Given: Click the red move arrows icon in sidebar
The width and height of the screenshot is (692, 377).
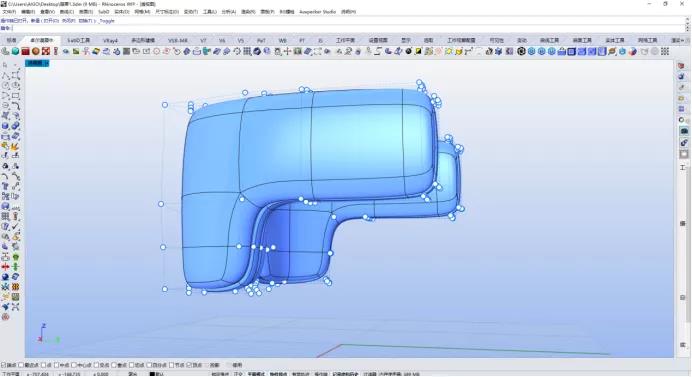Looking at the screenshot, I should pos(5,267).
